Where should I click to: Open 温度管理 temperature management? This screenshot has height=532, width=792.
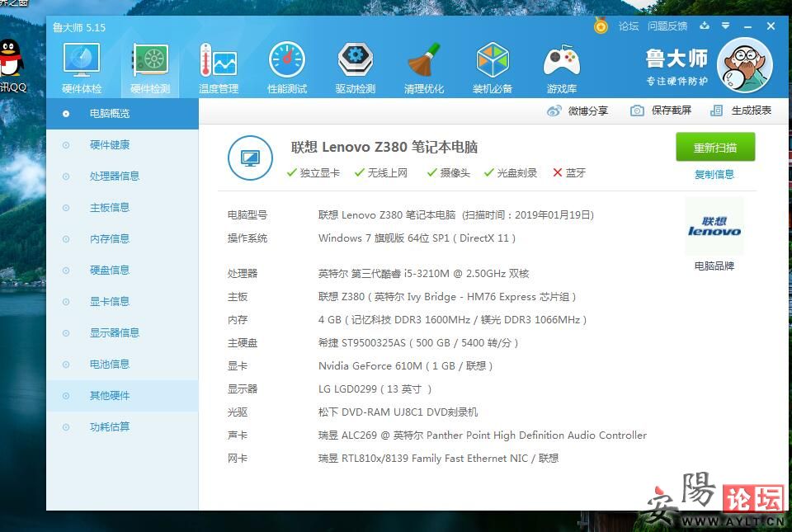[x=218, y=68]
